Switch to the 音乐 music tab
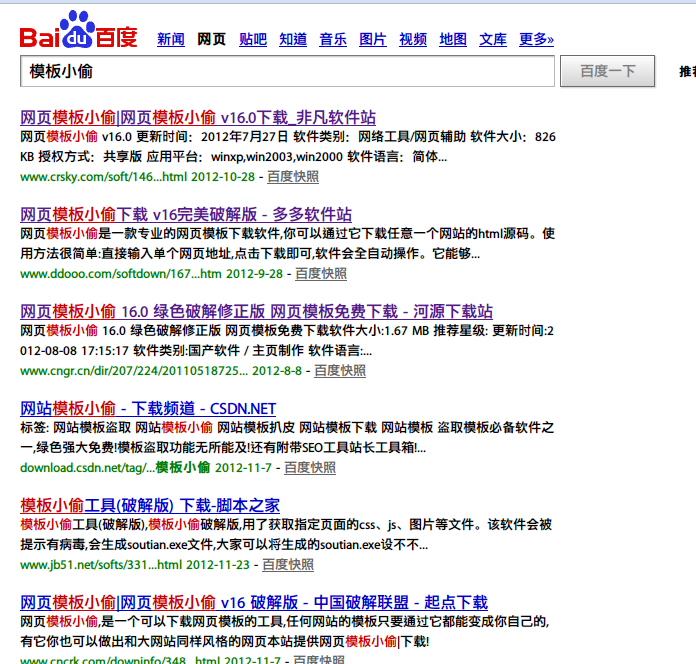 [333, 40]
